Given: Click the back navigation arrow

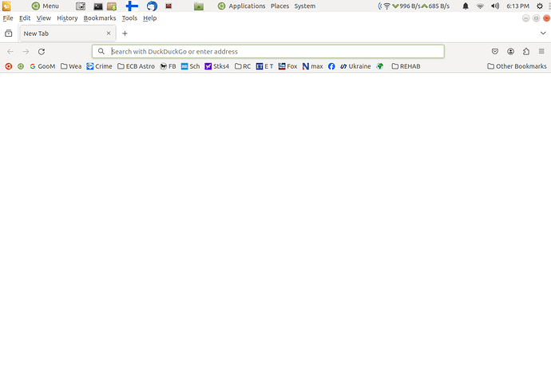Looking at the screenshot, I should coord(10,52).
